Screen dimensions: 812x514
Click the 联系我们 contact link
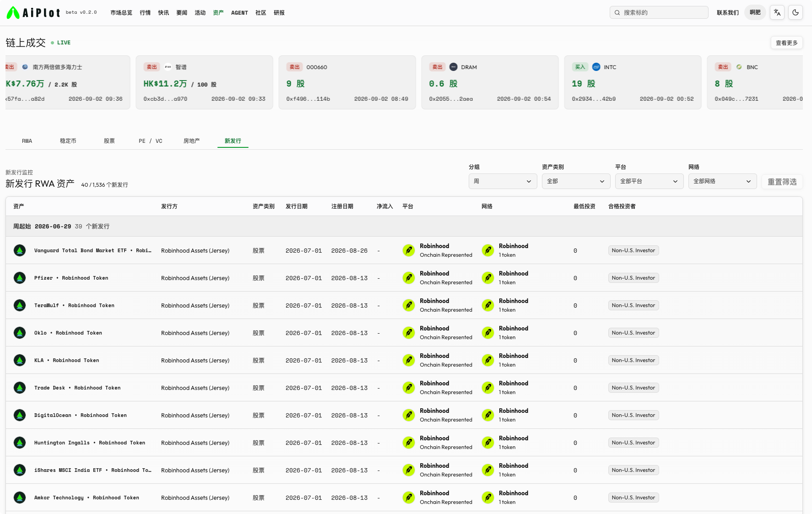click(x=728, y=13)
